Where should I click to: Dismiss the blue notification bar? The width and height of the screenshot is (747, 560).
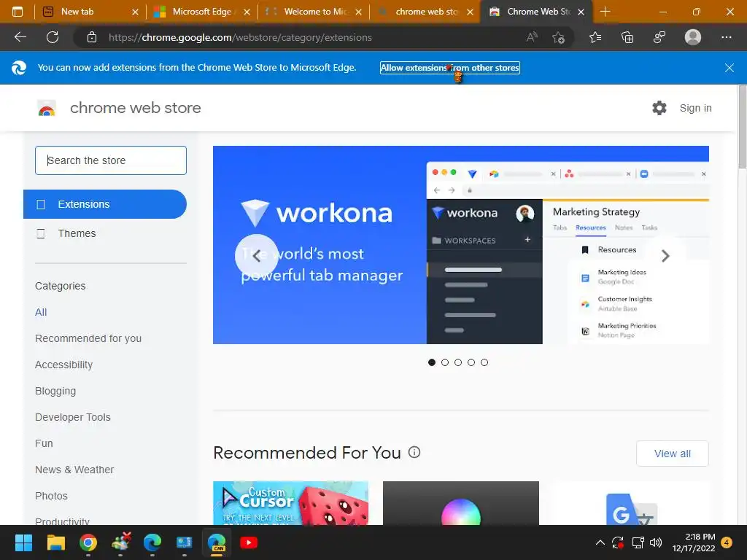[729, 68]
